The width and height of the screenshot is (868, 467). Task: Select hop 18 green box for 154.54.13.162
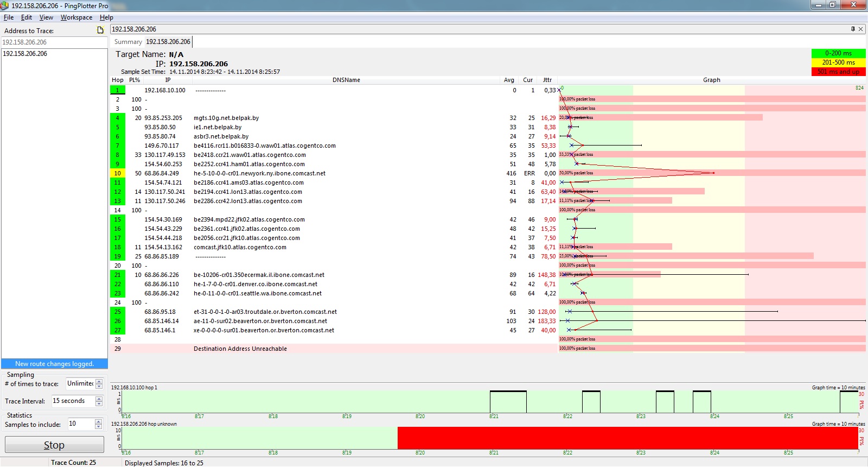(x=117, y=247)
